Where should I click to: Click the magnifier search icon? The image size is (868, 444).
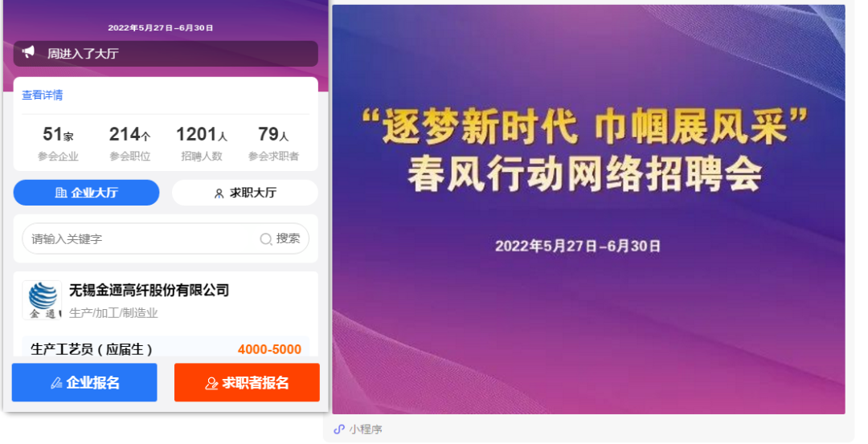coord(266,239)
